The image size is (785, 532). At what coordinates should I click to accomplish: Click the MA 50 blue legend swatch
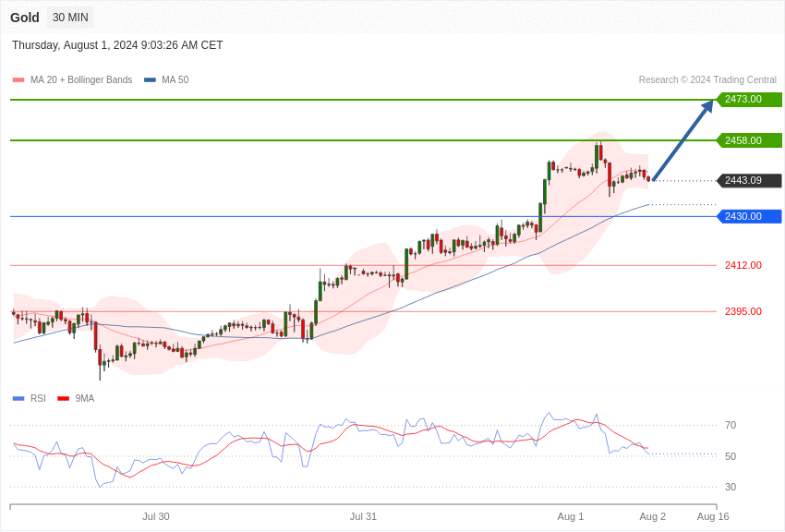tap(150, 79)
